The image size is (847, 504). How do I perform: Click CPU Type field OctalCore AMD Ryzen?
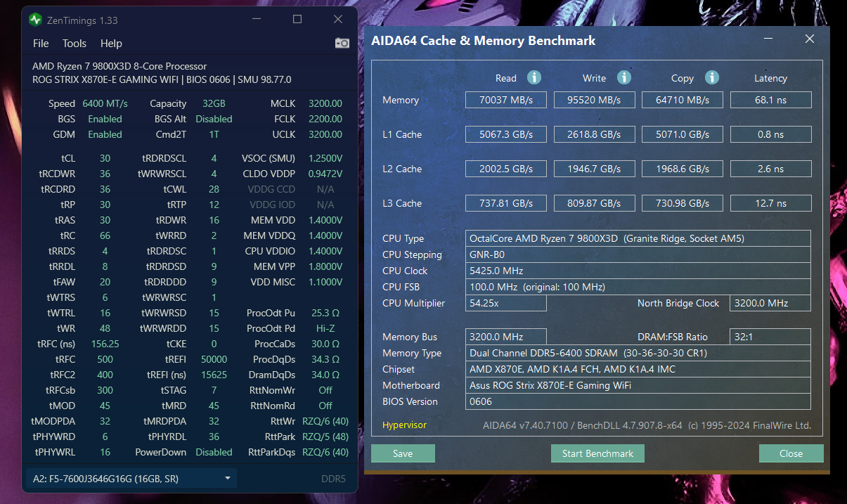pos(638,238)
